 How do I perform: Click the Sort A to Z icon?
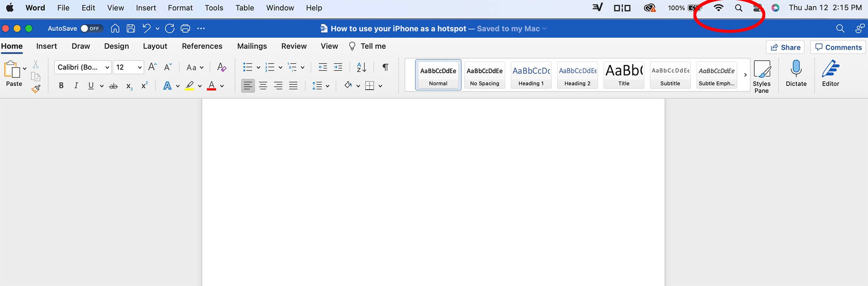point(361,67)
